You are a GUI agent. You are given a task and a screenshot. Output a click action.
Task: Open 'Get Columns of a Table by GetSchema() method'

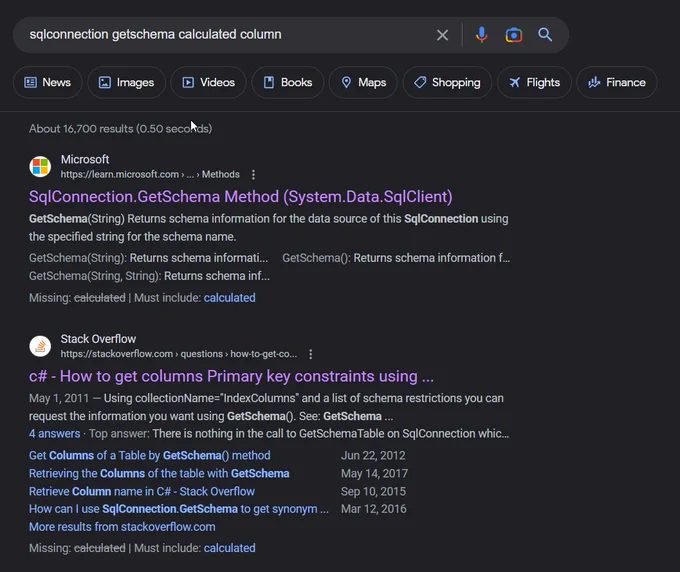(150, 455)
